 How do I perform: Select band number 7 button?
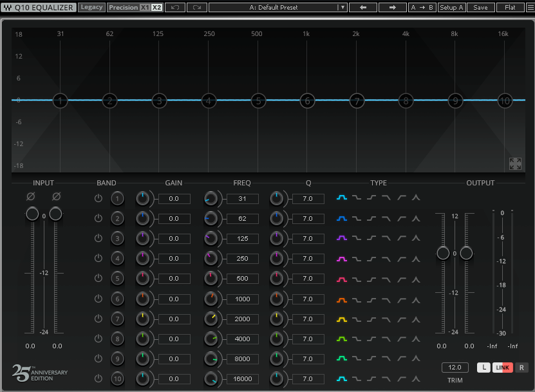(x=117, y=319)
